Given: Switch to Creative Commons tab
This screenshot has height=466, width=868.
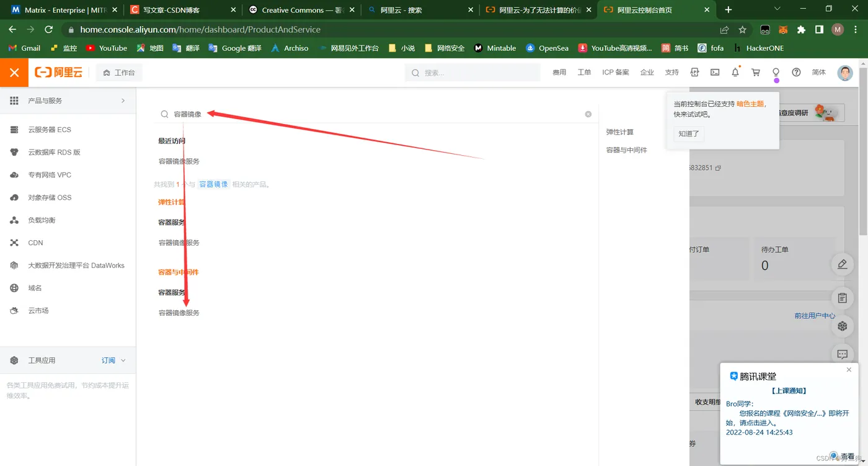Looking at the screenshot, I should (x=301, y=10).
